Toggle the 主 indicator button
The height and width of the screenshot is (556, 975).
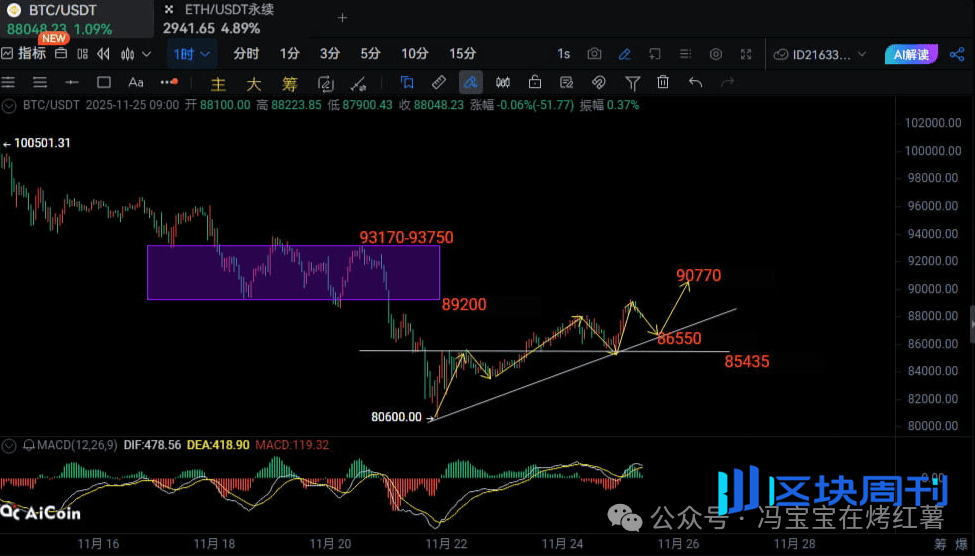tap(218, 83)
